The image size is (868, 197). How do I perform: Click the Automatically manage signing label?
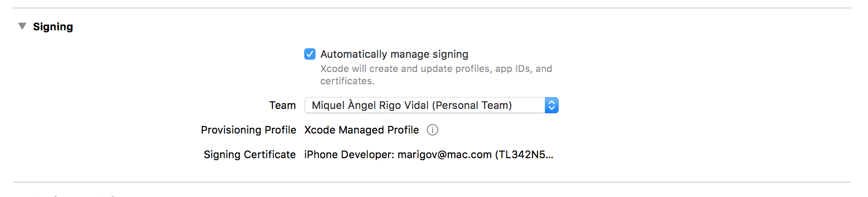pyautogui.click(x=394, y=54)
